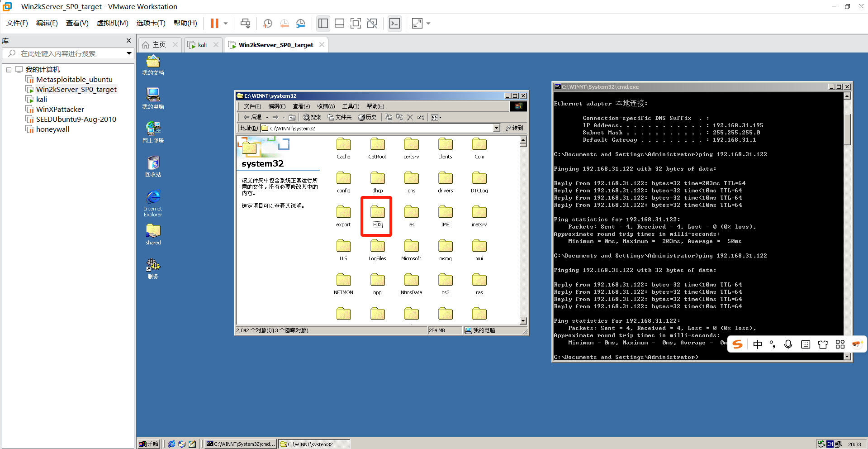Click 后退 back button in Explorer
868x449 pixels.
pyautogui.click(x=253, y=117)
